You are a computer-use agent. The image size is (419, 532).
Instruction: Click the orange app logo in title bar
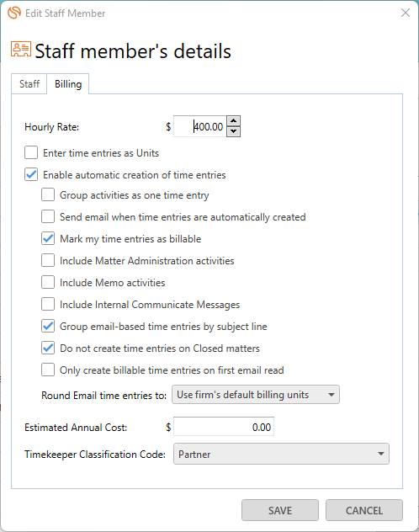14,13
